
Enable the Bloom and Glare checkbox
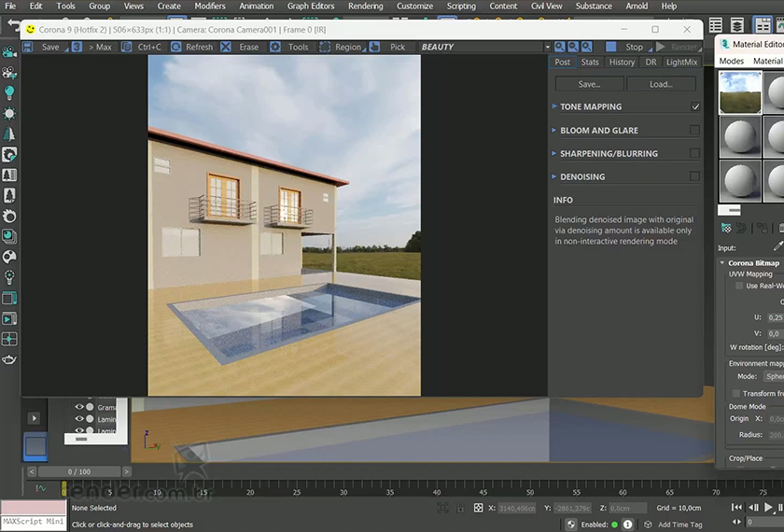(694, 131)
